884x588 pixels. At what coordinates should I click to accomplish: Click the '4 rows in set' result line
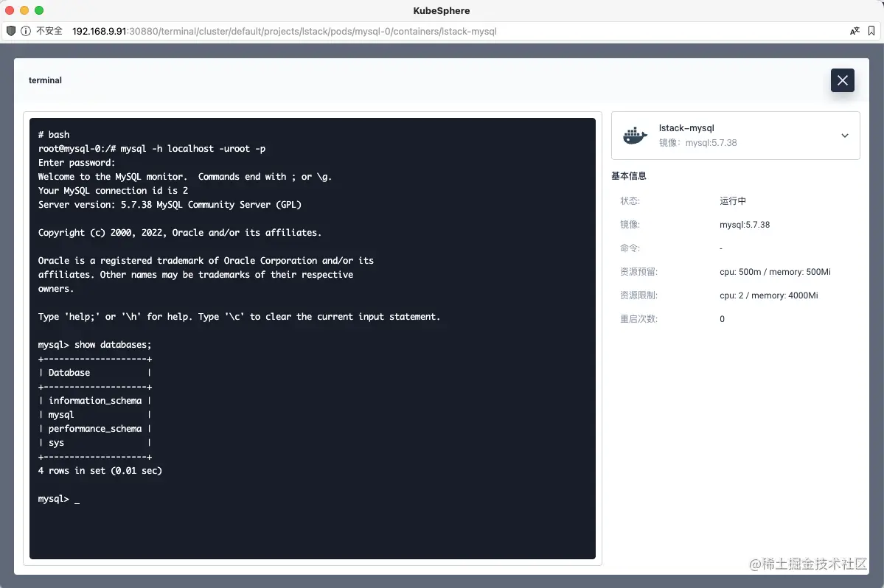(x=100, y=471)
